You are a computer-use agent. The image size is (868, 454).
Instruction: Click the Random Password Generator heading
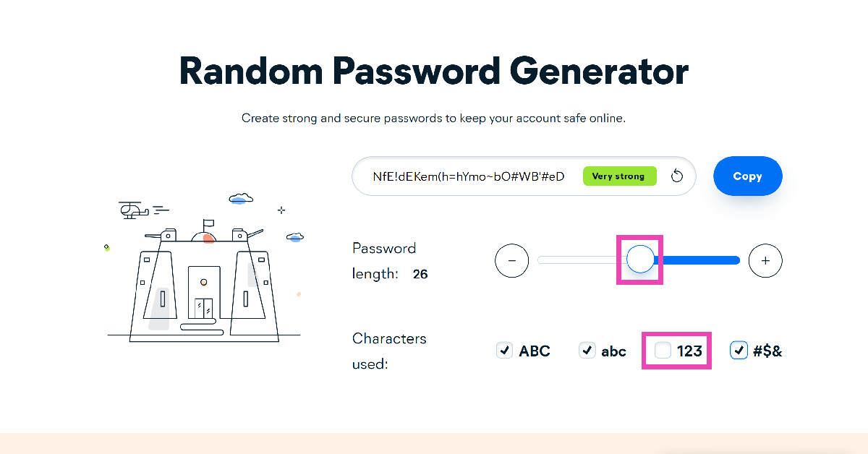[433, 72]
